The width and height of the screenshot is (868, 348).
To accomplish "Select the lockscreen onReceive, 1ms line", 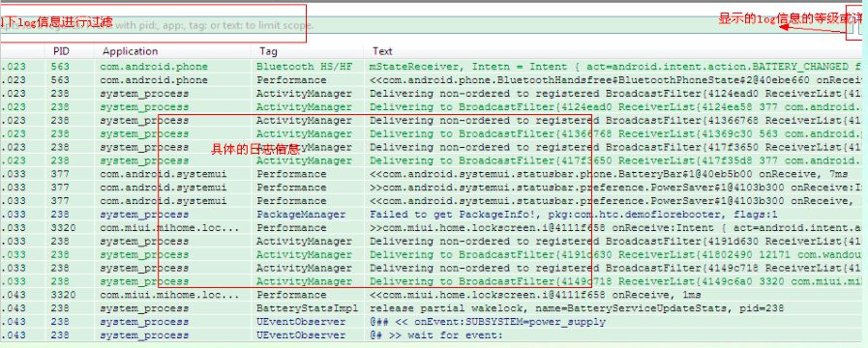I will click(535, 295).
